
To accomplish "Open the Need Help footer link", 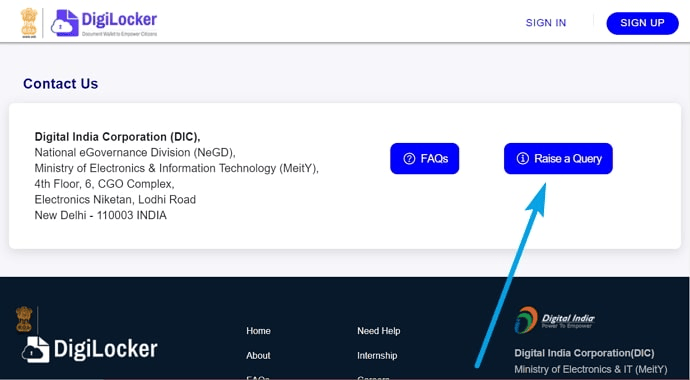I will (378, 331).
